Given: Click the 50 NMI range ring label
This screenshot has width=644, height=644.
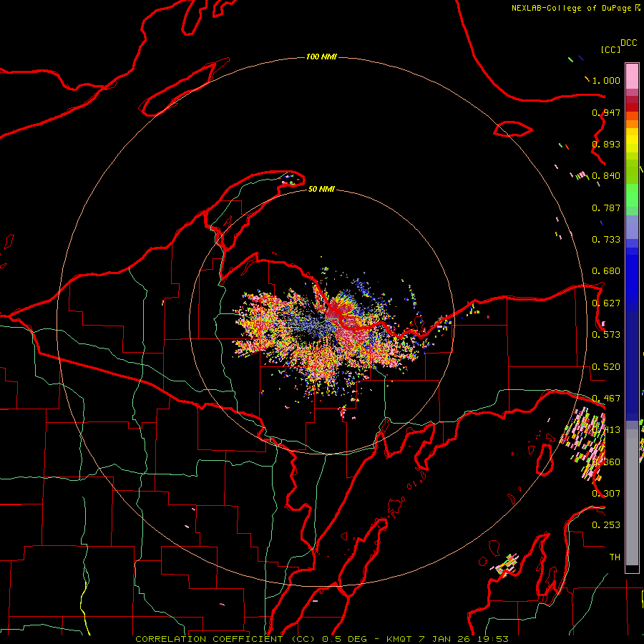Looking at the screenshot, I should pyautogui.click(x=321, y=189).
